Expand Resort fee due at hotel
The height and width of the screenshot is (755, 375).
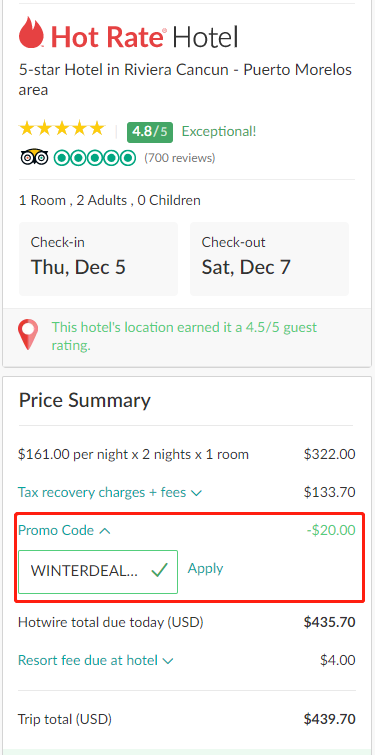[95, 660]
